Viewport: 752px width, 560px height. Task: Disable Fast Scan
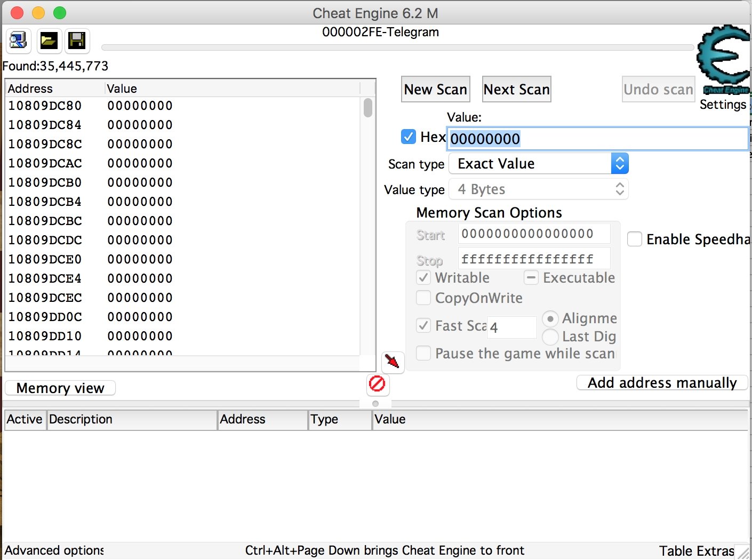(x=423, y=325)
